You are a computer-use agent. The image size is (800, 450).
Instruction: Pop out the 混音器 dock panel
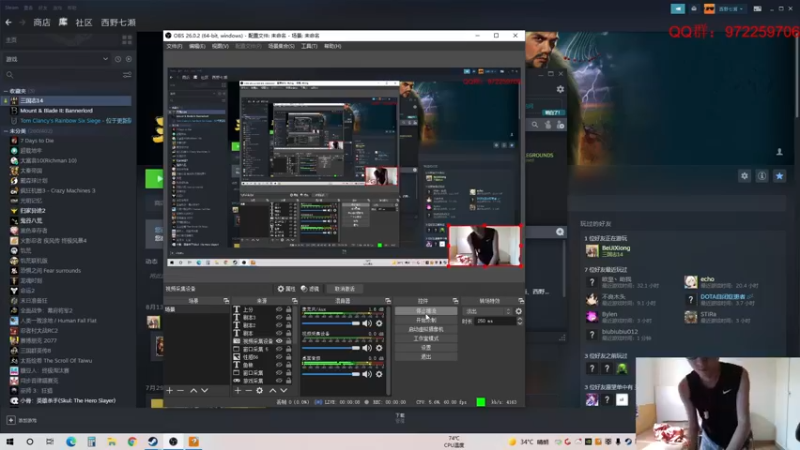click(x=388, y=301)
